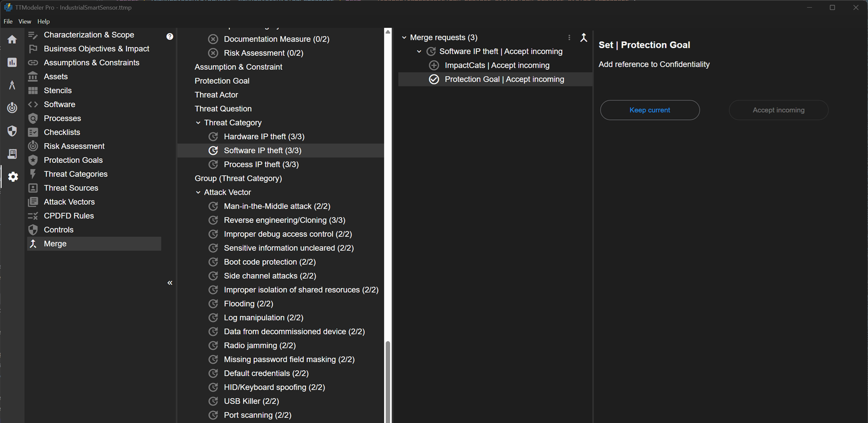Screen dimensions: 868x423
Task: Open the File menu
Action: click(8, 21)
